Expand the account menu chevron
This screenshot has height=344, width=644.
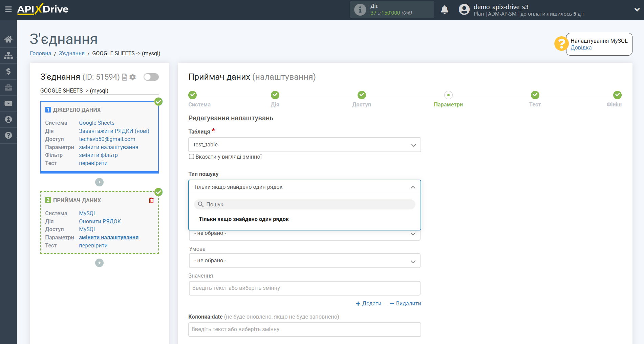click(x=637, y=10)
